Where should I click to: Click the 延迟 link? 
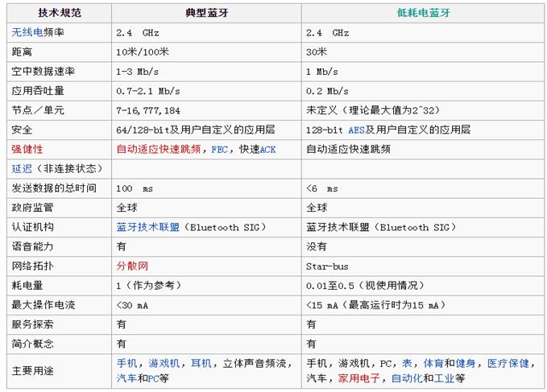coord(22,169)
